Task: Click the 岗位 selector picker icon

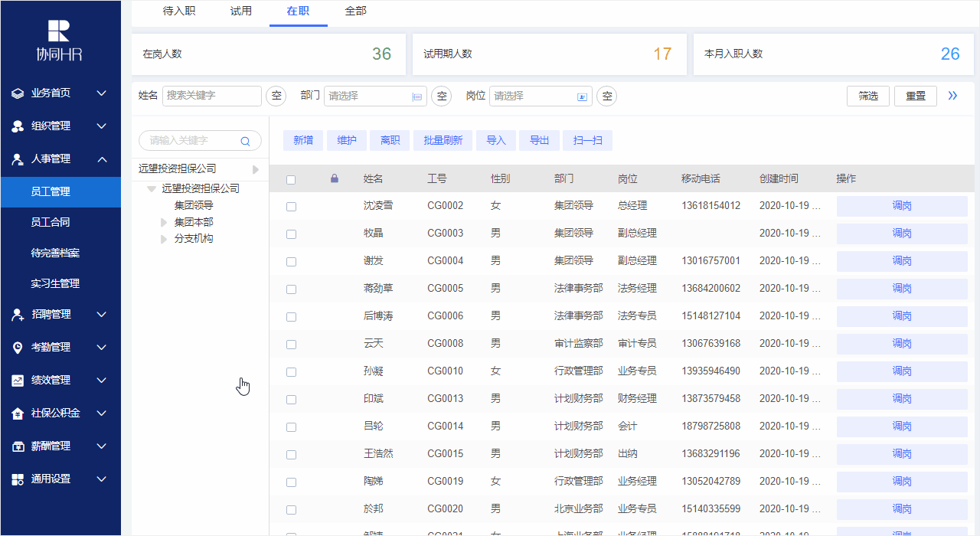Action: [583, 96]
